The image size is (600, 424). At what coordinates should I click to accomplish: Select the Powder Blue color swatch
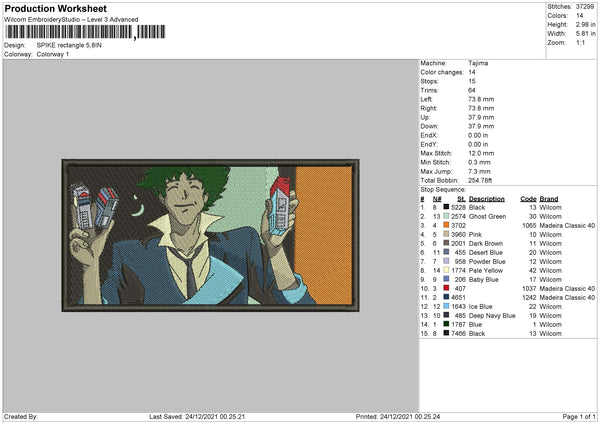coord(446,261)
